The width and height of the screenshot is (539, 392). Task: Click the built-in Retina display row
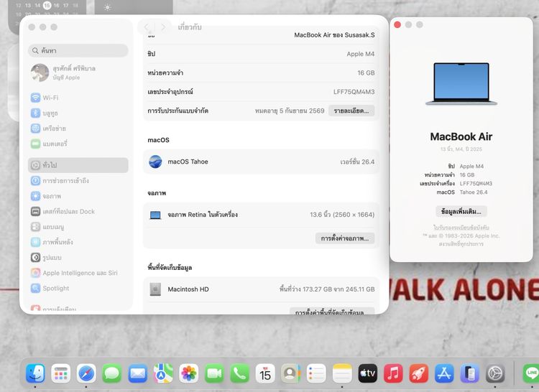click(x=262, y=215)
